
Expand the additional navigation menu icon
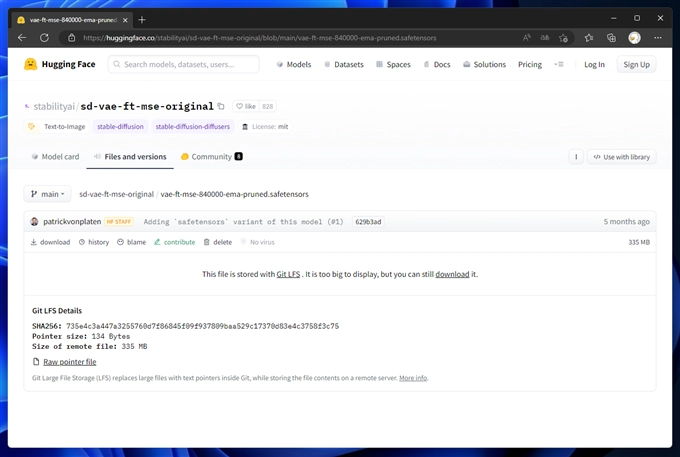coord(559,64)
